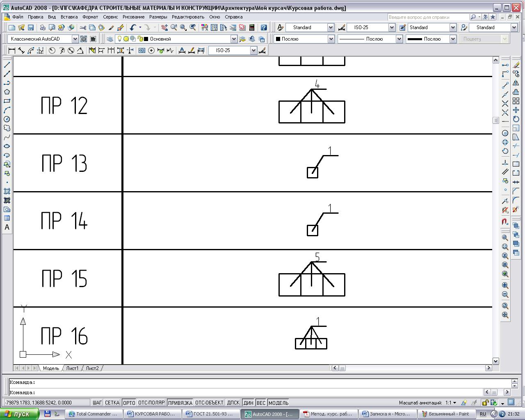Open the lineweight Послою dropdown

[x=453, y=39]
